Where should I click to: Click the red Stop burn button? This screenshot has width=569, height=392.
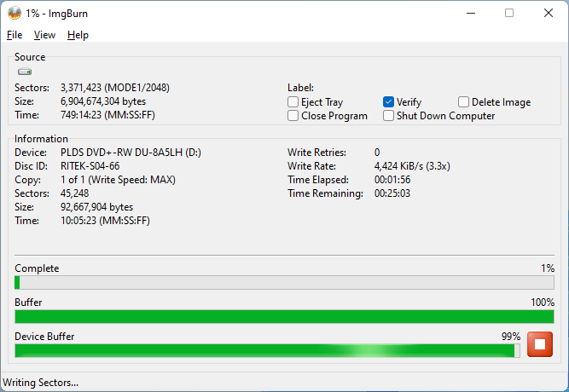click(x=539, y=345)
